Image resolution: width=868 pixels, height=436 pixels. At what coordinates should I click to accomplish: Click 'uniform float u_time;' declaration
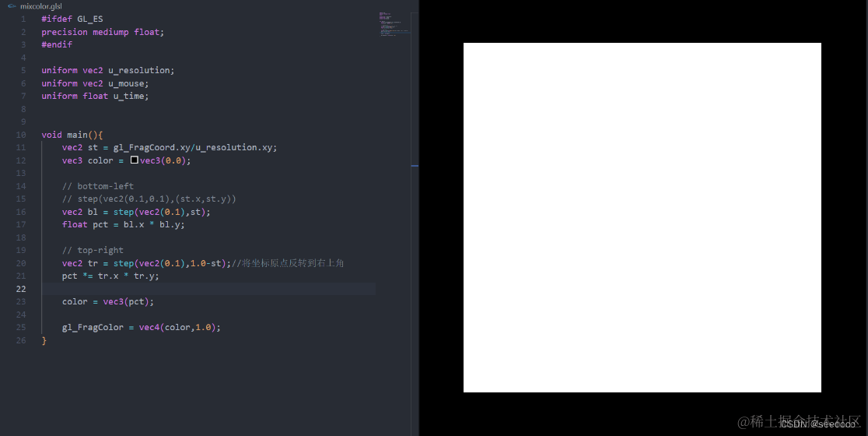95,97
